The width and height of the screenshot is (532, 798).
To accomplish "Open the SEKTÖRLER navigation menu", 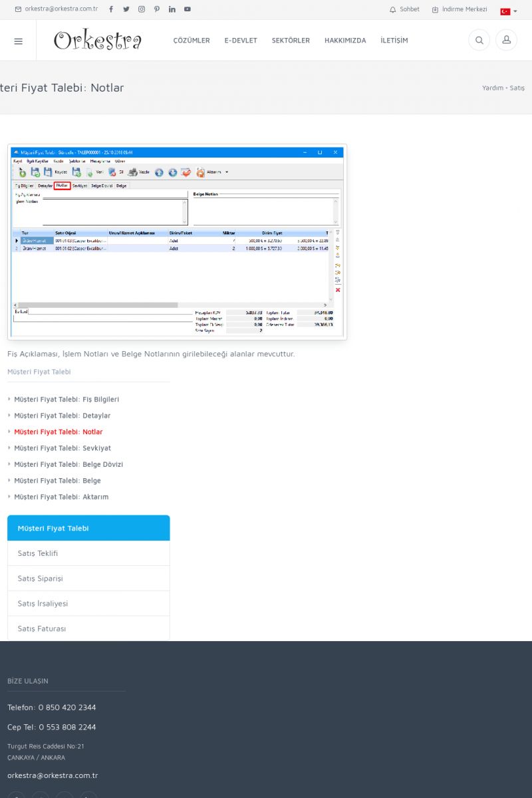I will [x=291, y=41].
